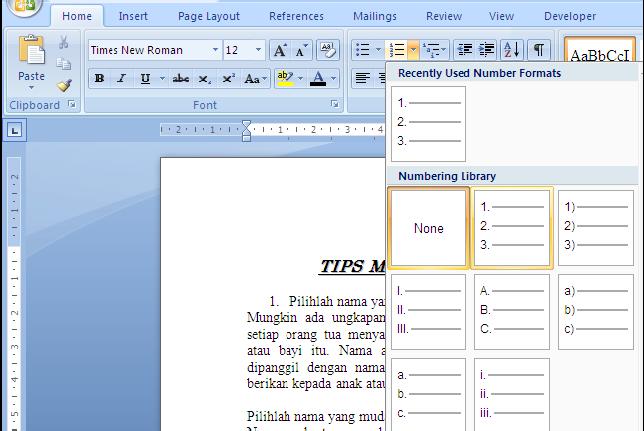Click the Shrink Font icon
The image size is (644, 431).
click(301, 51)
